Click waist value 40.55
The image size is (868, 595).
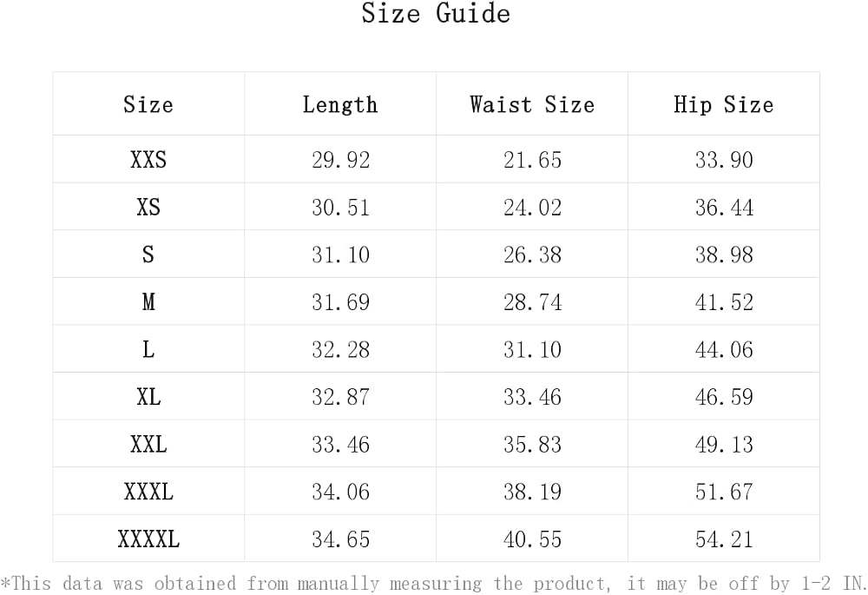[533, 539]
